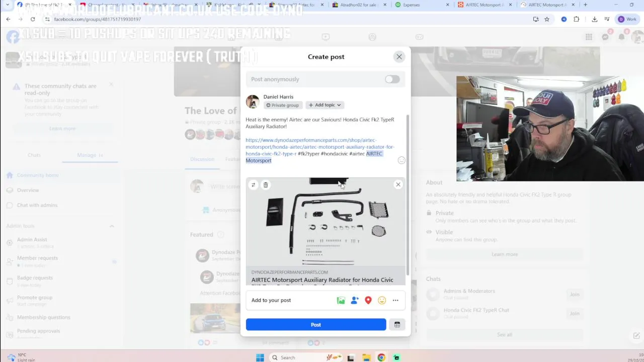The image size is (644, 362).
Task: Toggle the Post anonymously switch
Action: click(392, 79)
